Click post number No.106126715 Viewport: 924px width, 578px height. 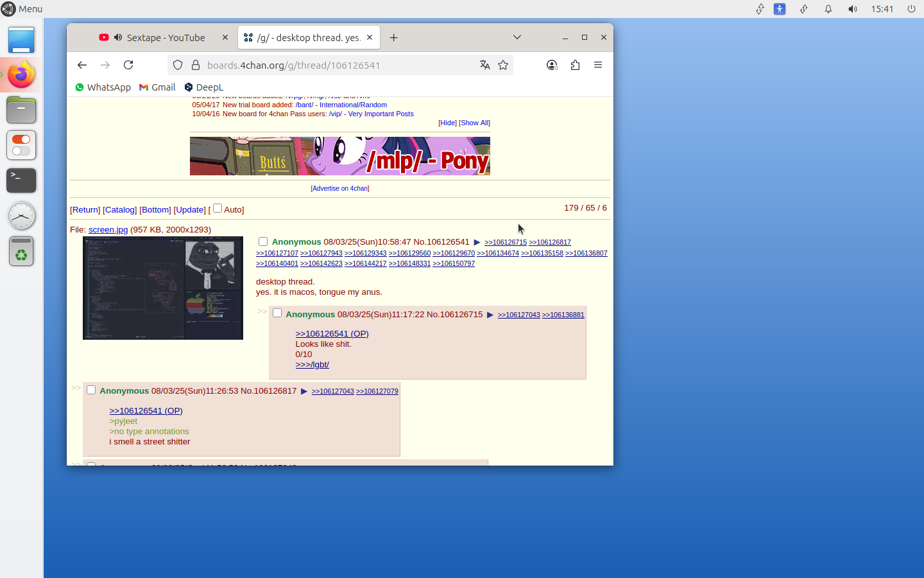point(461,314)
